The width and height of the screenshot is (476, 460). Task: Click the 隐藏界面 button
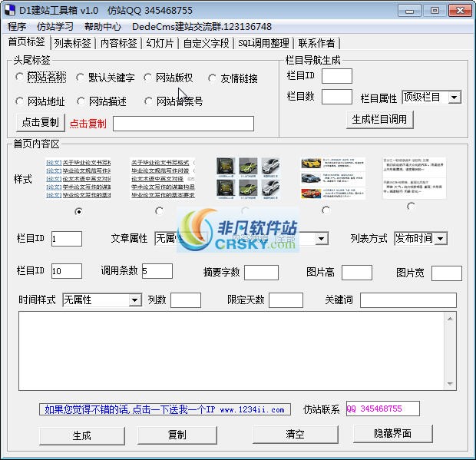pos(393,433)
